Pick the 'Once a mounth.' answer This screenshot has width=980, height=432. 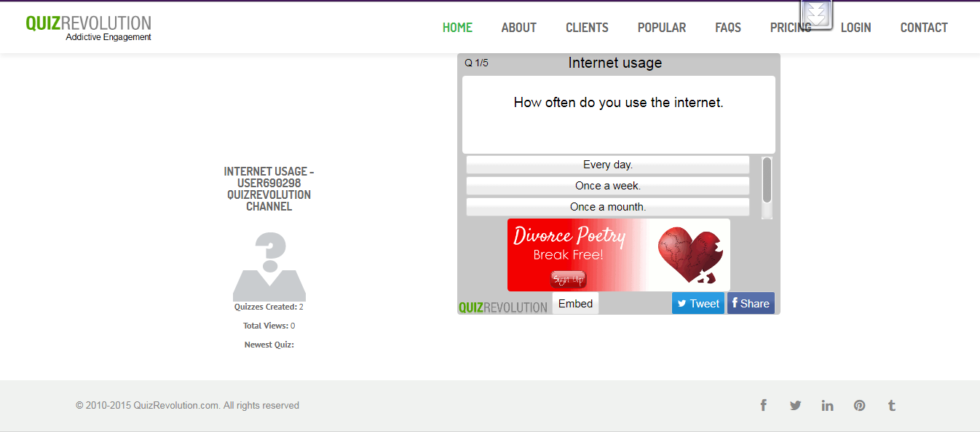(x=608, y=207)
